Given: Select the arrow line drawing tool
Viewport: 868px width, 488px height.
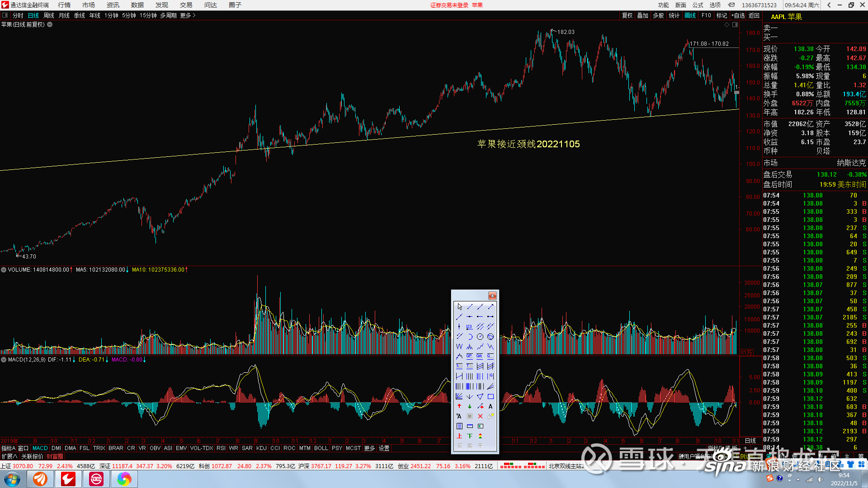Looking at the screenshot, I should [x=491, y=307].
